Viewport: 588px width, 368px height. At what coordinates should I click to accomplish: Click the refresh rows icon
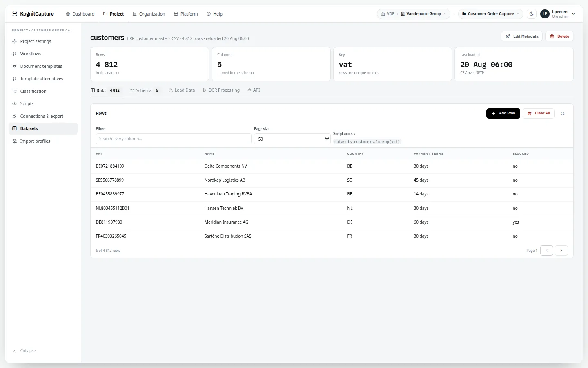coord(562,114)
